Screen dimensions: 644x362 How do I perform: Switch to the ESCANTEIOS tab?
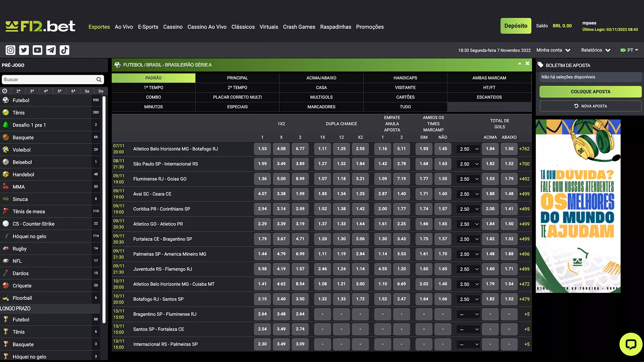[x=489, y=97]
